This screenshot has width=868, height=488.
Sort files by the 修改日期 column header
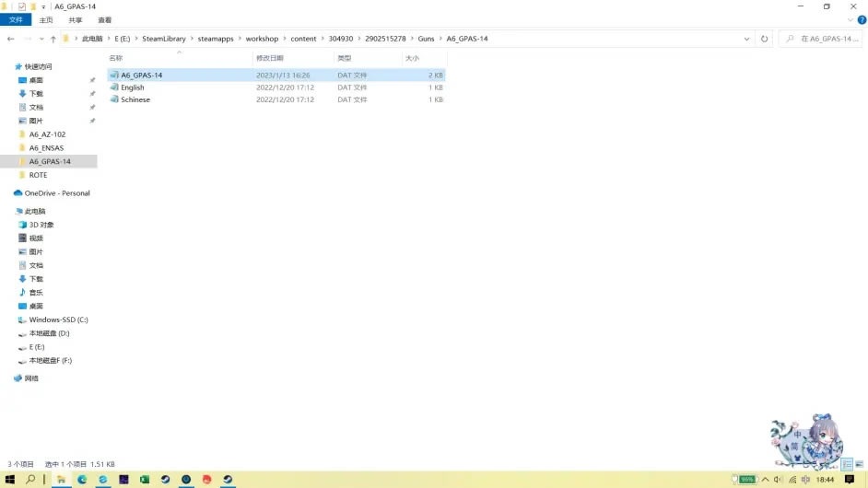[270, 58]
